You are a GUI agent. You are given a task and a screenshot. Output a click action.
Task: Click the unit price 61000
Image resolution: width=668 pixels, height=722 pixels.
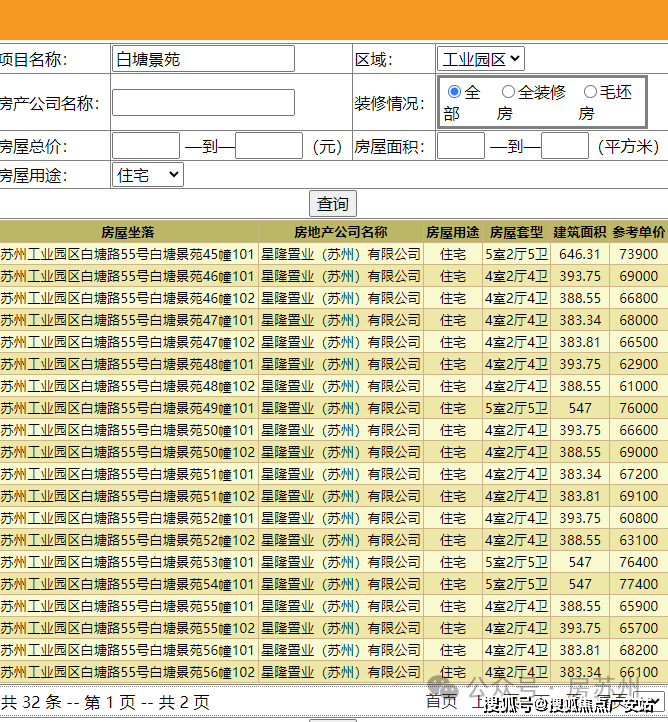(x=639, y=386)
